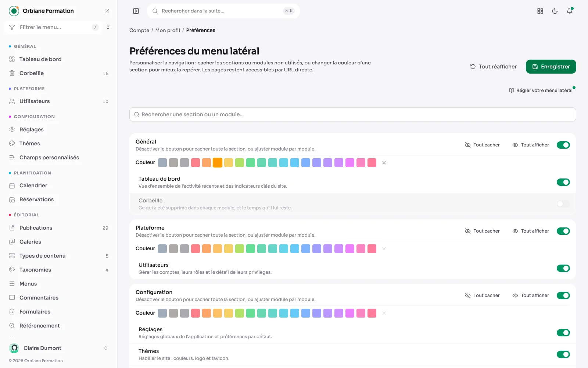Viewport: 588px width, 368px height.
Task: Open Tableau de bord in sidebar
Action: click(59, 59)
